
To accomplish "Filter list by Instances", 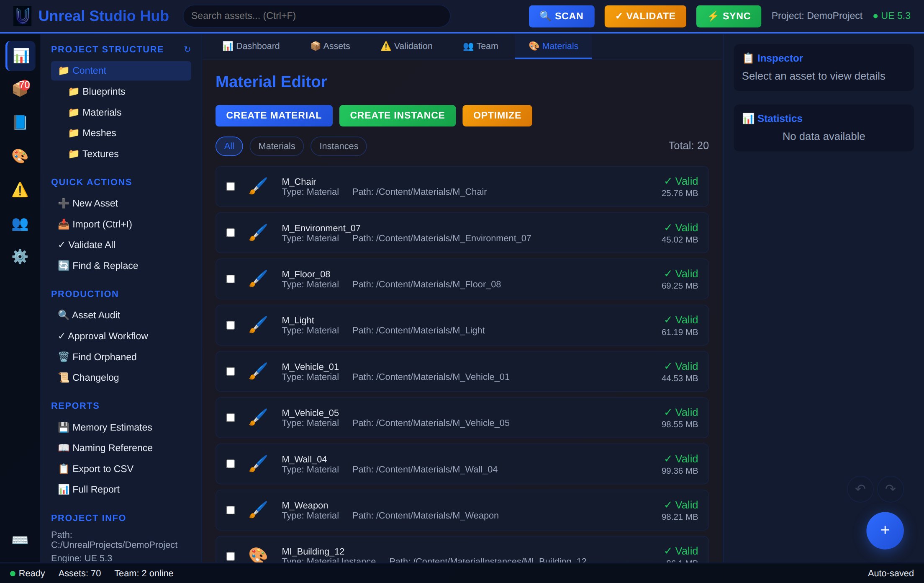I will (339, 146).
